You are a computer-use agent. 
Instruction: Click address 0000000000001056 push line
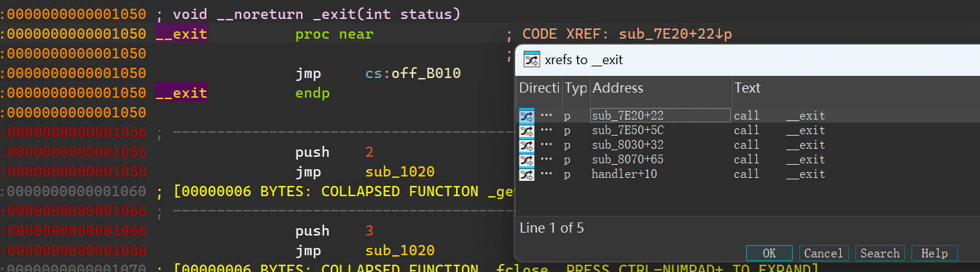pyautogui.click(x=76, y=152)
